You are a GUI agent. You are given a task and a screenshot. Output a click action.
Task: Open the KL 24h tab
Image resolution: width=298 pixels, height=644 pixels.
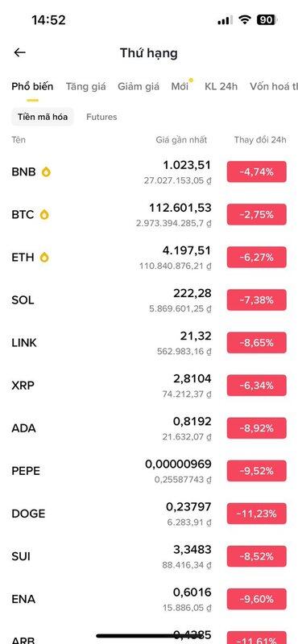click(221, 86)
